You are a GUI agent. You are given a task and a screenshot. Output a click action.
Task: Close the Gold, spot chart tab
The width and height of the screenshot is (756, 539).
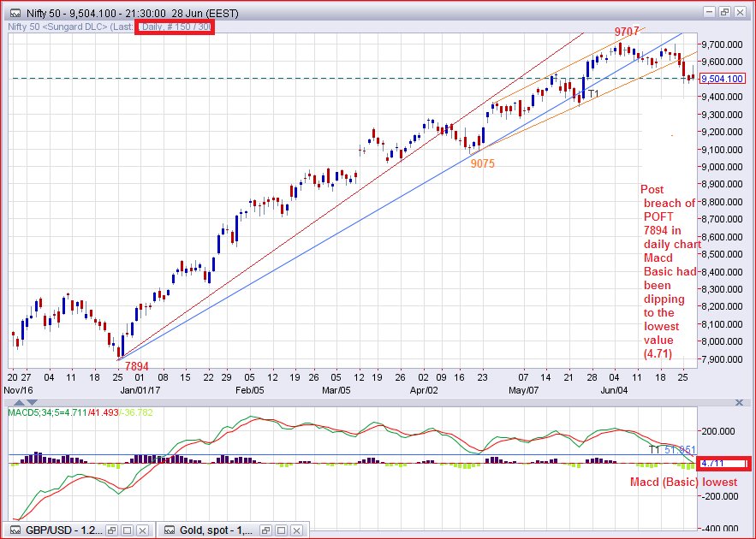(x=297, y=530)
